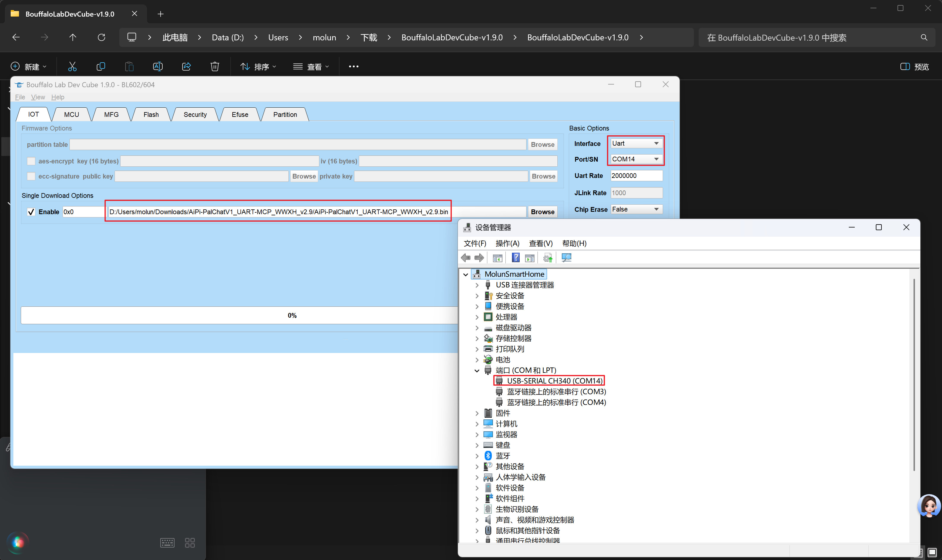Switch to the Flash tab
942x560 pixels.
(x=151, y=114)
